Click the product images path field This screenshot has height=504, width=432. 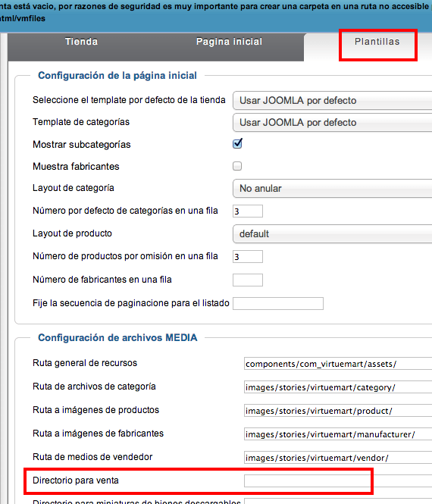(338, 411)
